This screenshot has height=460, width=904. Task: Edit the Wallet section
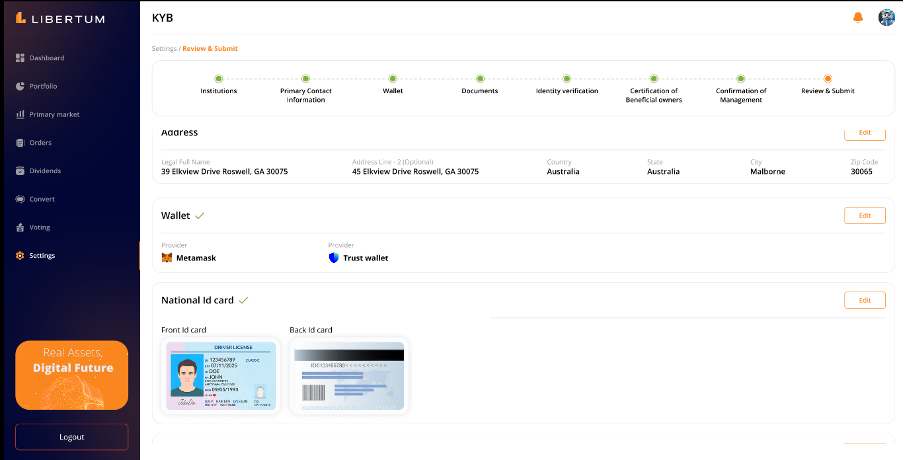tap(864, 215)
